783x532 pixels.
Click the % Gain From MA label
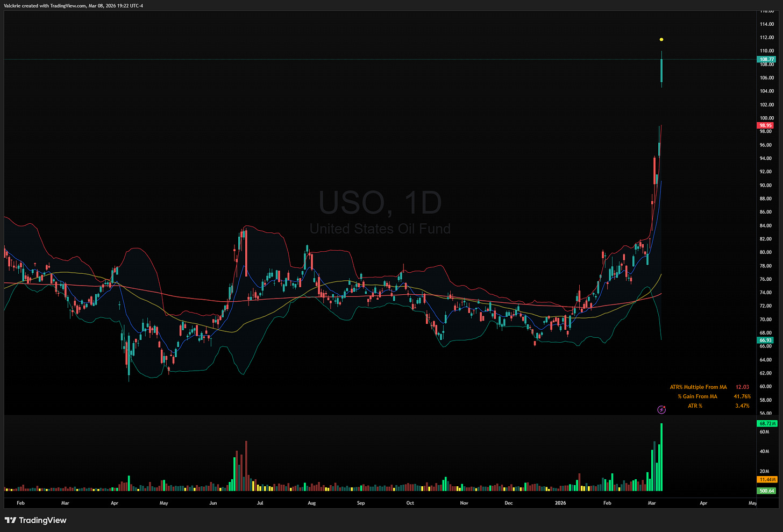[697, 396]
